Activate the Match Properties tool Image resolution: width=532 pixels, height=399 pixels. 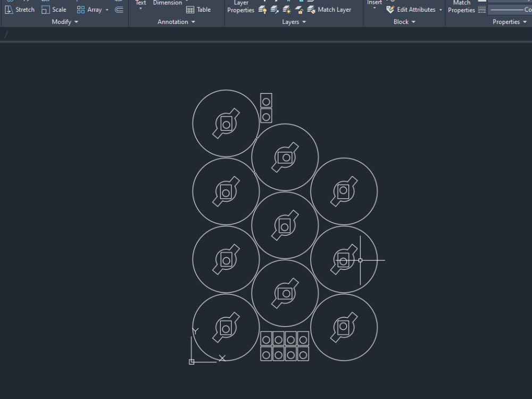[x=461, y=6]
